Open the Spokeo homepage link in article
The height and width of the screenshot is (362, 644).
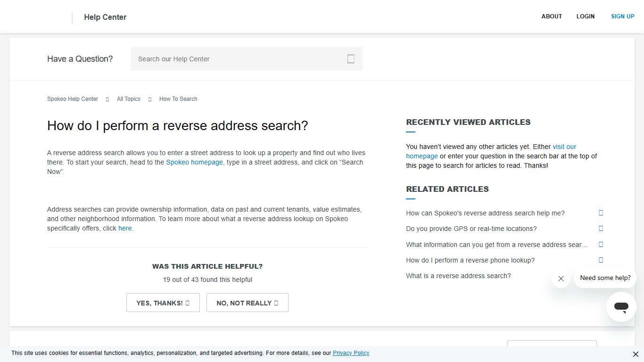(194, 162)
